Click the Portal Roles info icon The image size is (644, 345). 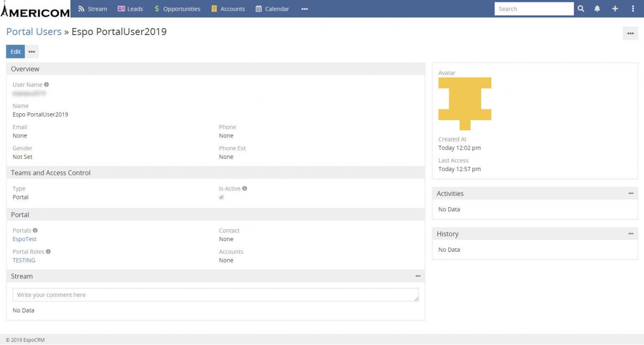point(48,252)
